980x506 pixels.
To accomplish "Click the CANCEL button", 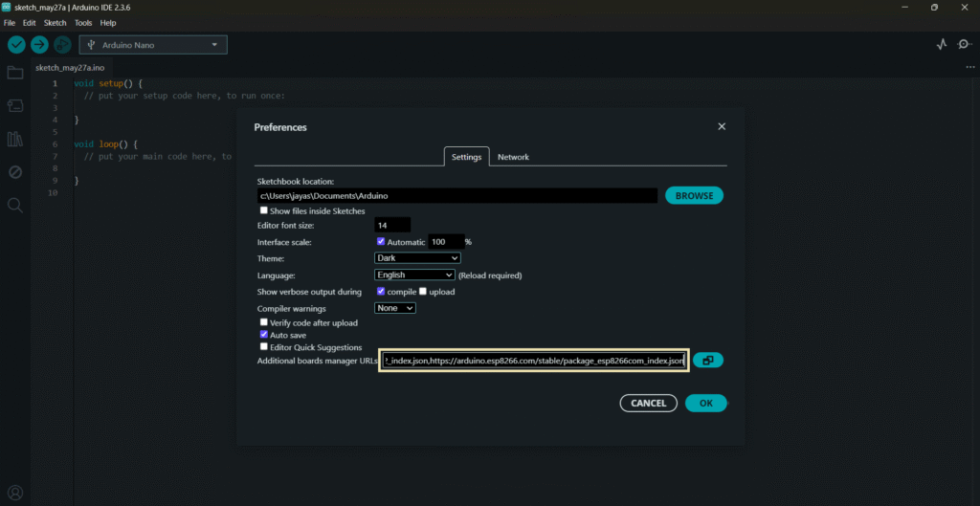I will [648, 403].
